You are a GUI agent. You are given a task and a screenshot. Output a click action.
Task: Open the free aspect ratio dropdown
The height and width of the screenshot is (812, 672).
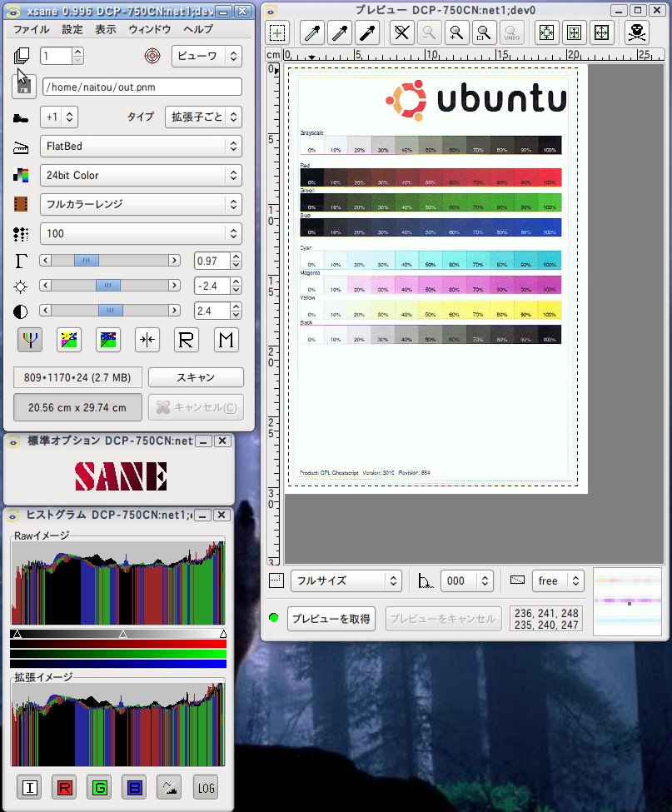pyautogui.click(x=558, y=580)
